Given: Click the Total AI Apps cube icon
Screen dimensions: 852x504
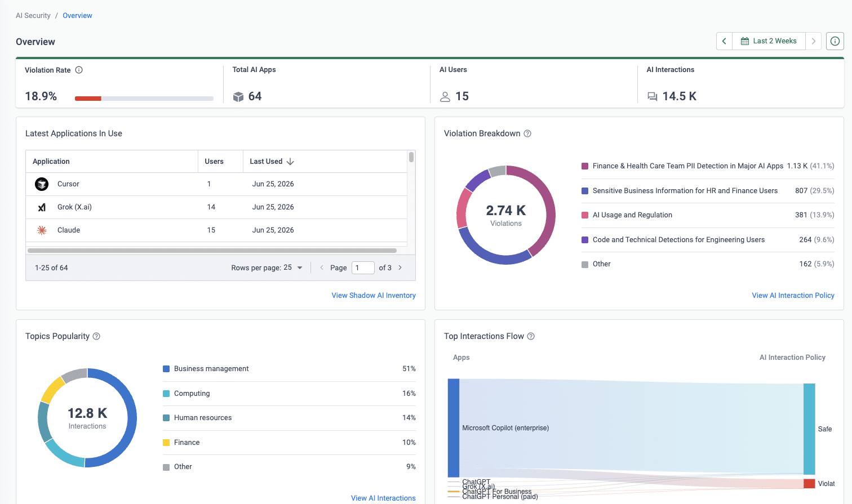Looking at the screenshot, I should (x=238, y=97).
